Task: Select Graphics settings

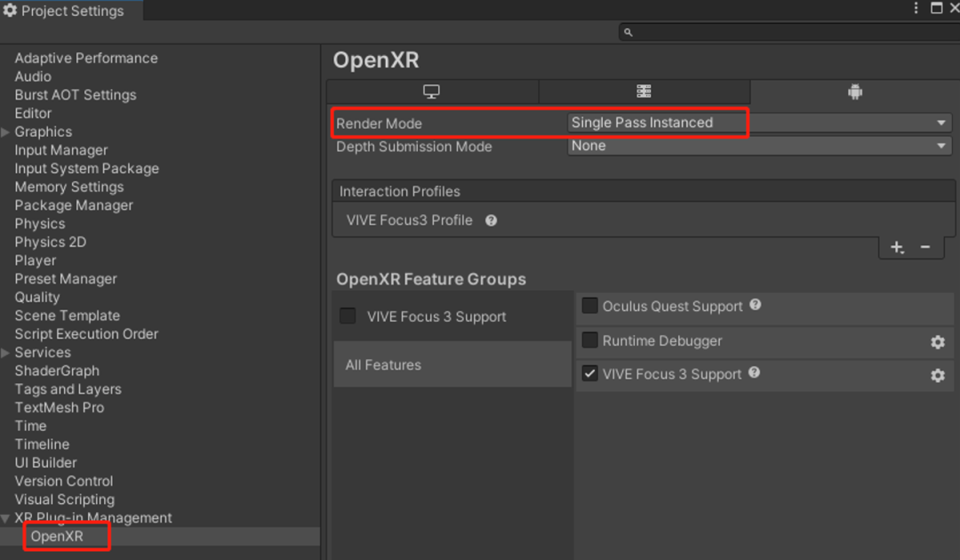Action: pos(43,132)
